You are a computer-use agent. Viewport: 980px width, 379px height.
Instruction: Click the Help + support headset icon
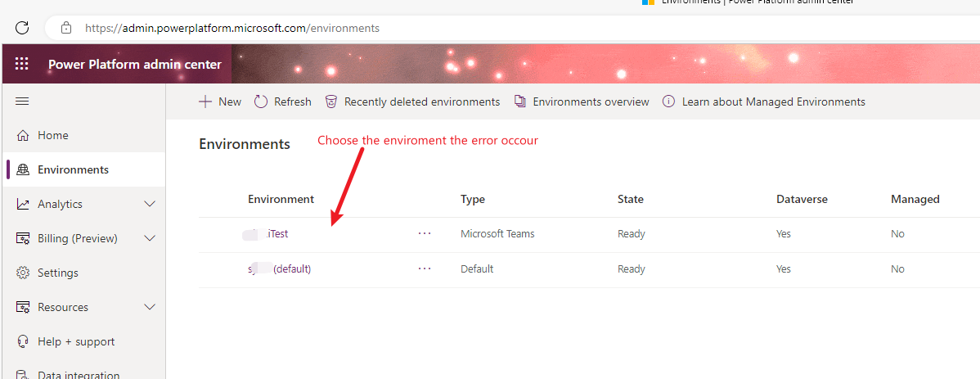(x=23, y=341)
